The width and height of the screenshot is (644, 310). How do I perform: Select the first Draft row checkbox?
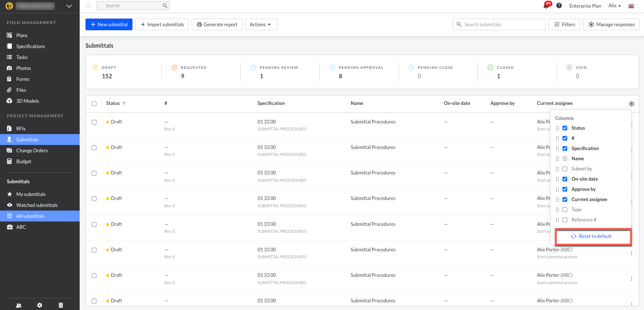point(94,122)
